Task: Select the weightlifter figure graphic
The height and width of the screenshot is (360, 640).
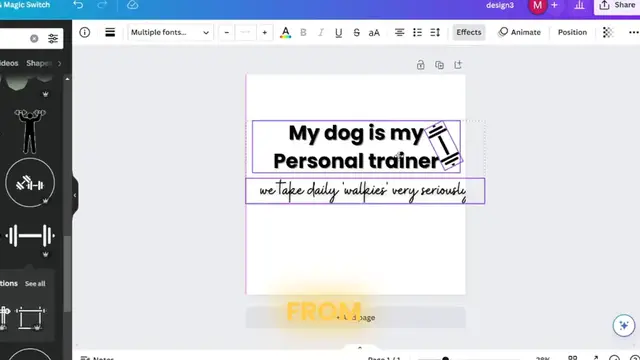Action: [30, 131]
